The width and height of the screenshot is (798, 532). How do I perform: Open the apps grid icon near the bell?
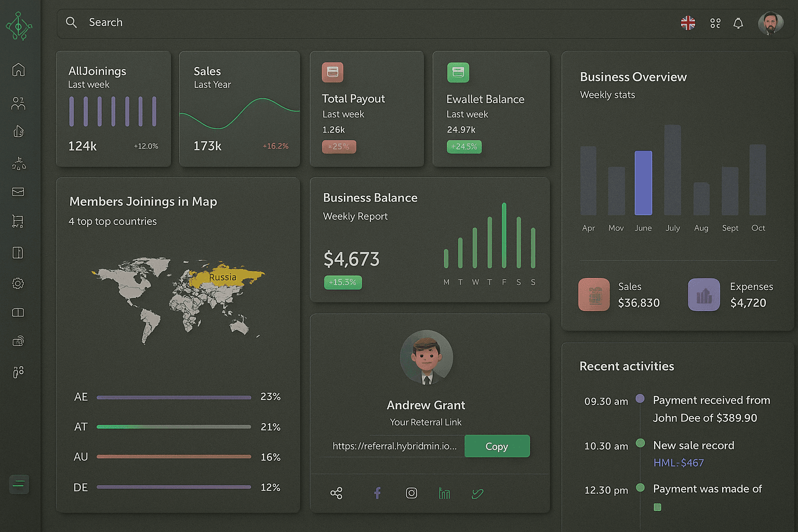click(x=715, y=23)
